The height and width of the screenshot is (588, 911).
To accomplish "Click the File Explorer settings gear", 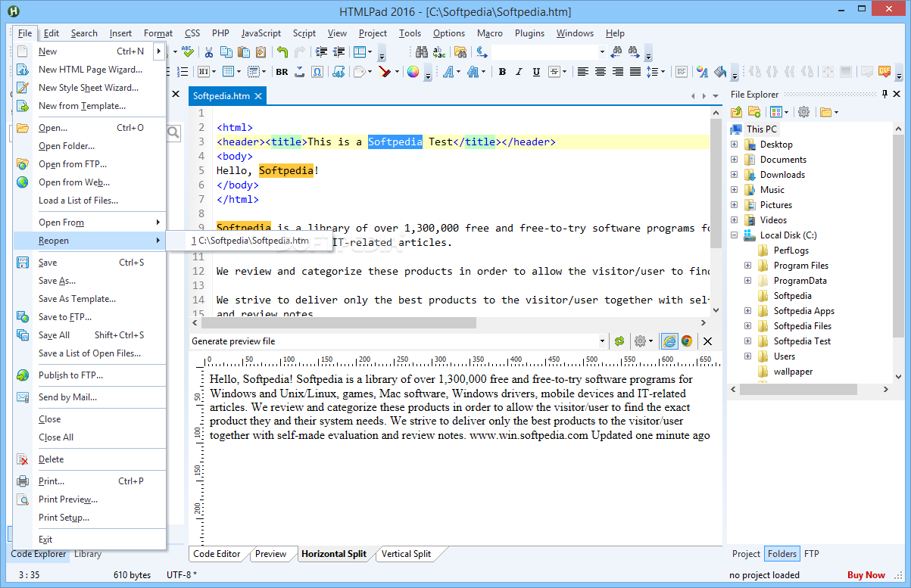I will tap(803, 112).
